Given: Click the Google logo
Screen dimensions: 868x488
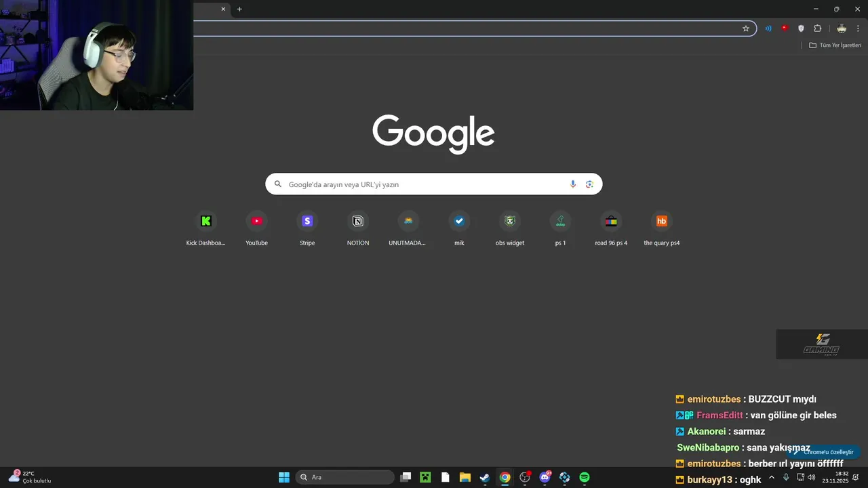Looking at the screenshot, I should pos(433,134).
